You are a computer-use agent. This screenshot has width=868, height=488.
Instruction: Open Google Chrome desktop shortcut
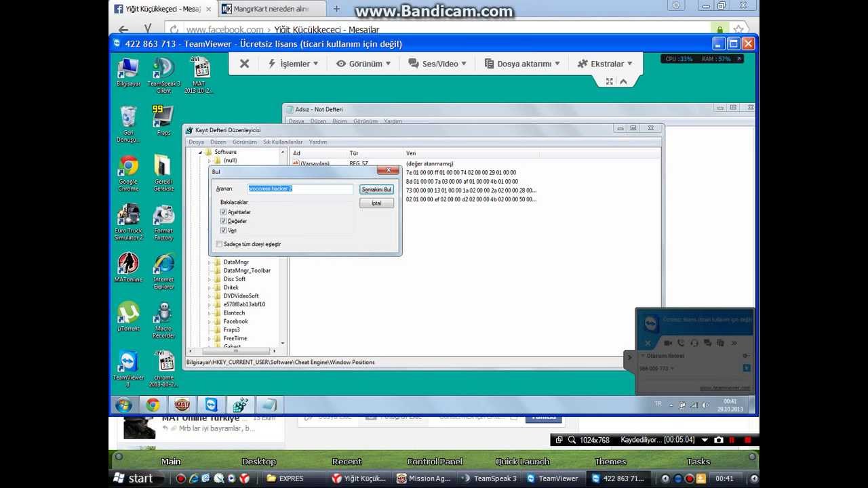pos(128,174)
